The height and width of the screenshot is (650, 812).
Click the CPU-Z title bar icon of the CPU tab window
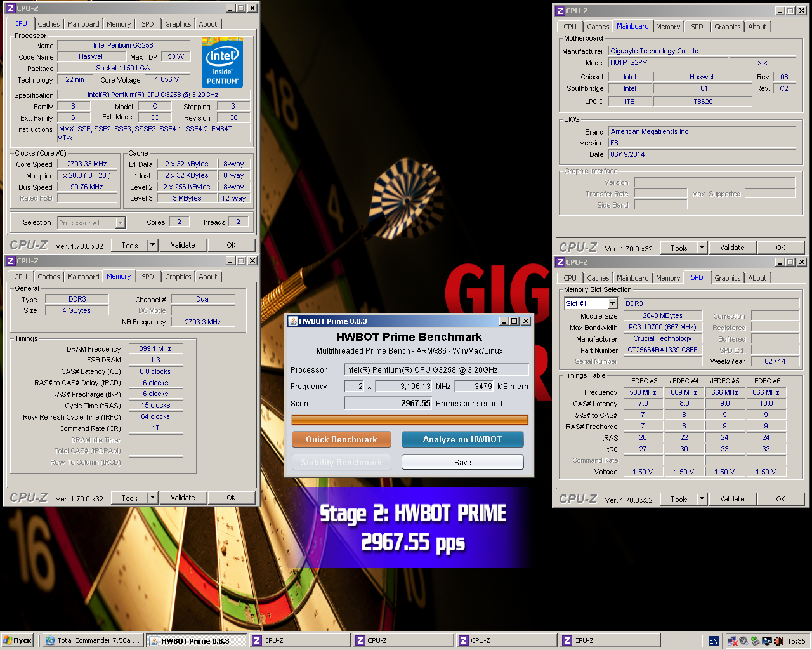10,8
